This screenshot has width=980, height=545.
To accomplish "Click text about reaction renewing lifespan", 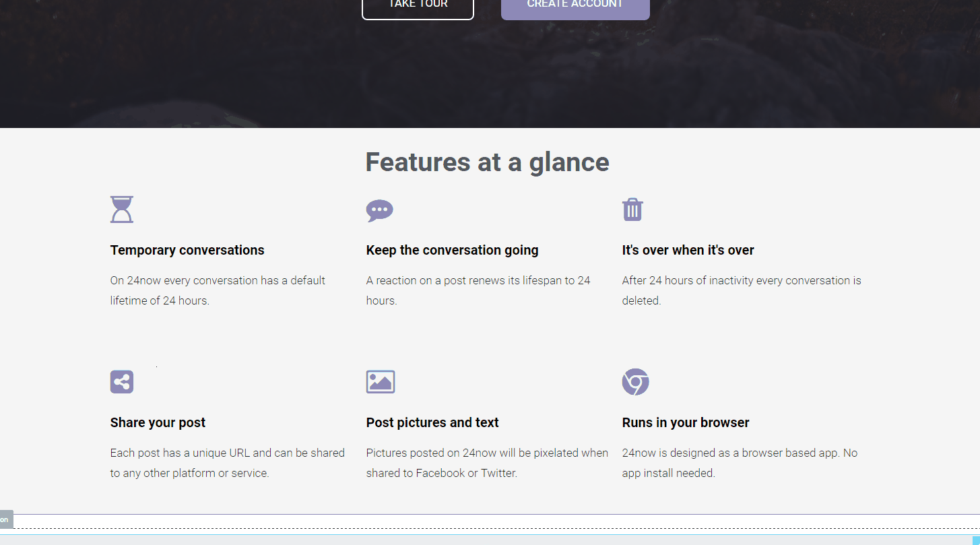I will pyautogui.click(x=478, y=290).
